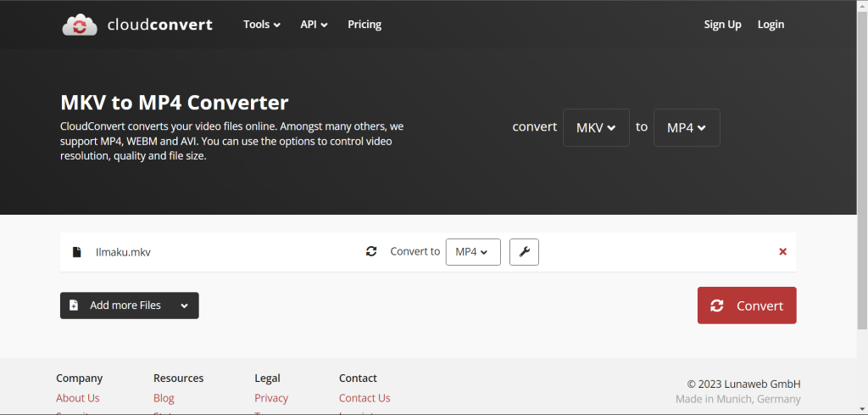Open the Privacy link under Legal

pyautogui.click(x=271, y=398)
